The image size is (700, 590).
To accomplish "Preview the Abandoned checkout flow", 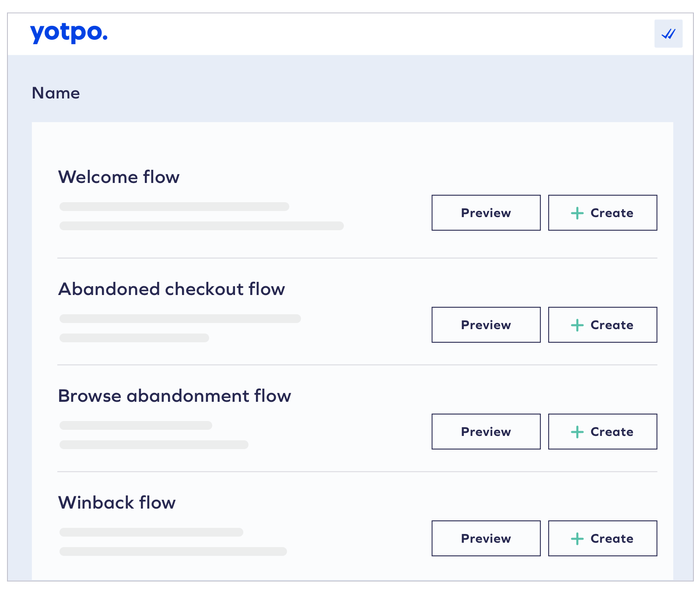I will (486, 325).
